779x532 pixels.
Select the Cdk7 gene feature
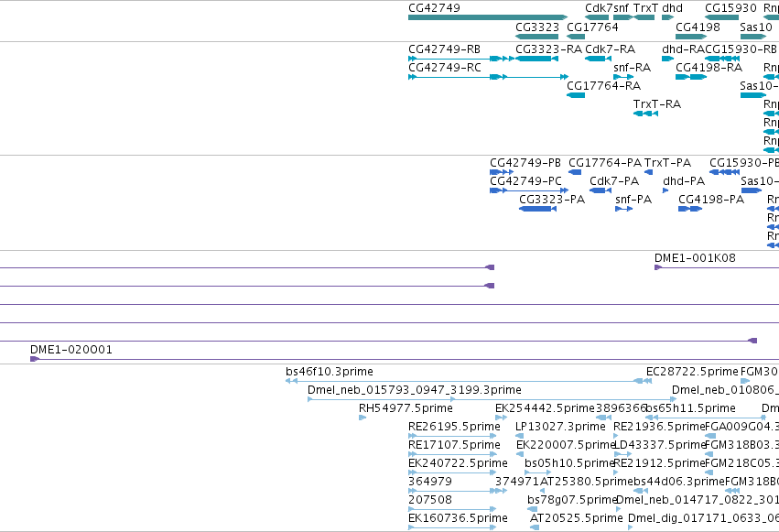597,17
